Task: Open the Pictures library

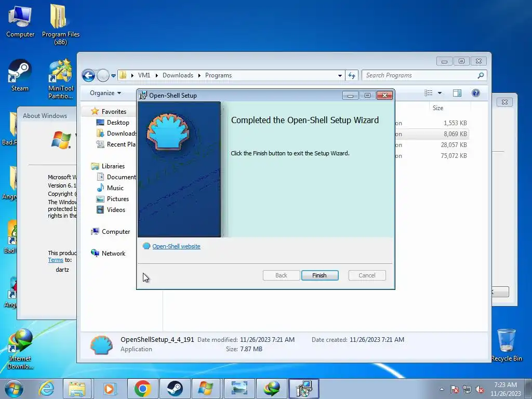Action: [118, 199]
